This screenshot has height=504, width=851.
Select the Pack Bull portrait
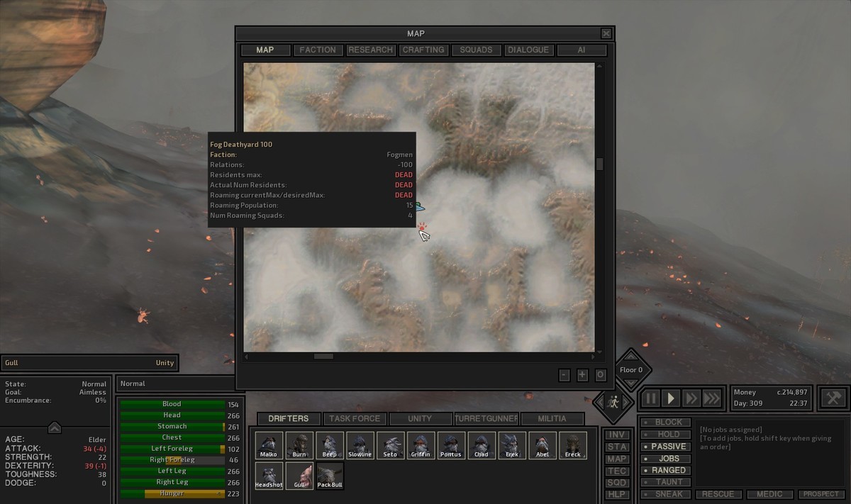(330, 476)
